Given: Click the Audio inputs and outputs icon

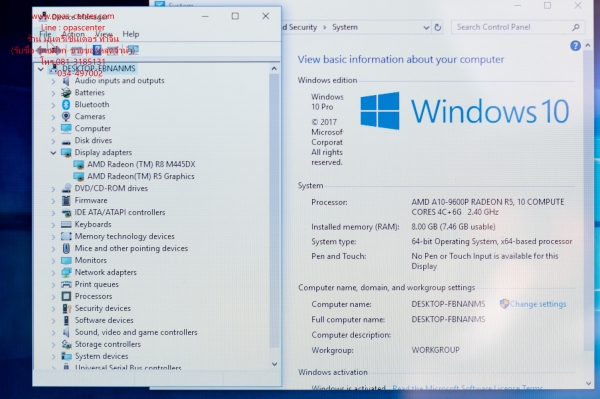Looking at the screenshot, I should click(66, 81).
